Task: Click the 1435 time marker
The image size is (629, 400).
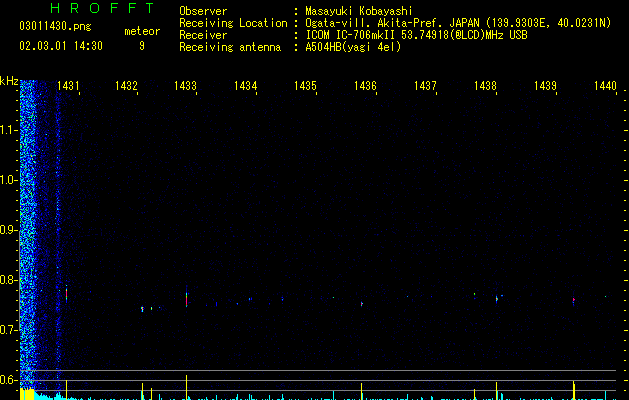Action: (305, 85)
